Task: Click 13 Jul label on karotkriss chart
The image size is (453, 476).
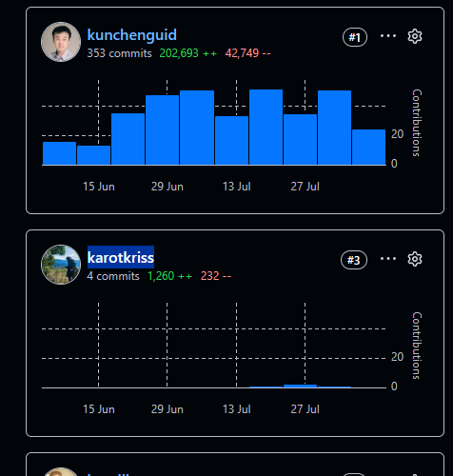Action: coord(236,409)
